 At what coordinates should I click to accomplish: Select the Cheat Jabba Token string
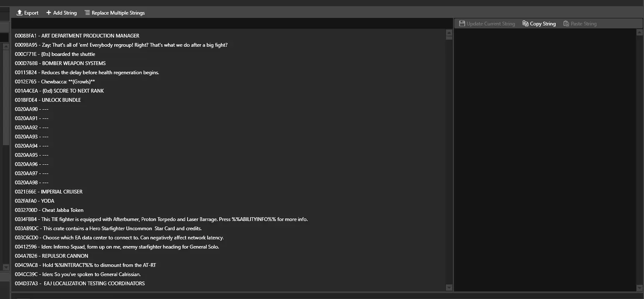pyautogui.click(x=49, y=210)
